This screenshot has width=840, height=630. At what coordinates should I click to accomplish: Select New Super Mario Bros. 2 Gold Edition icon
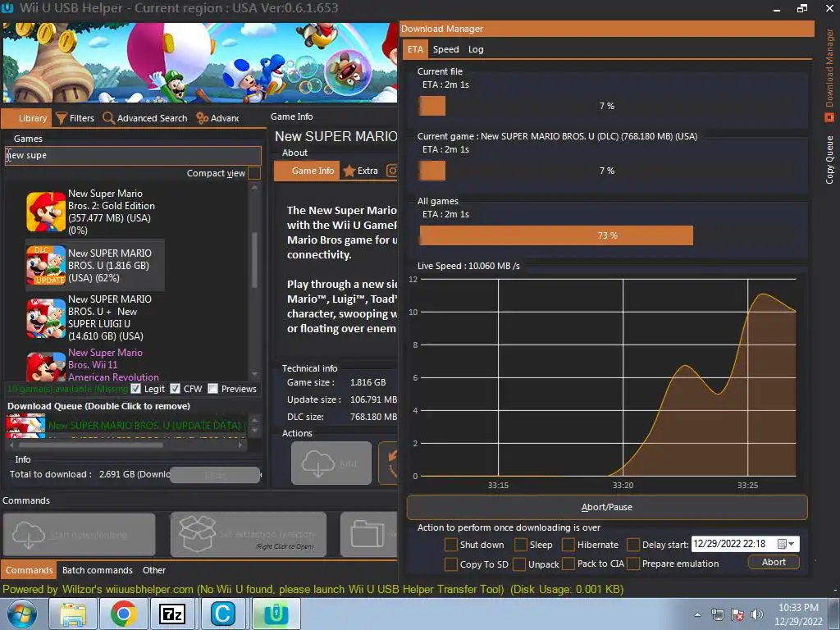[46, 212]
